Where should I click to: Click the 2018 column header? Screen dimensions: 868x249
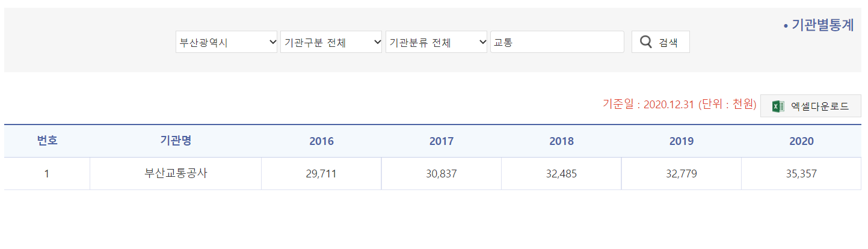pos(561,141)
